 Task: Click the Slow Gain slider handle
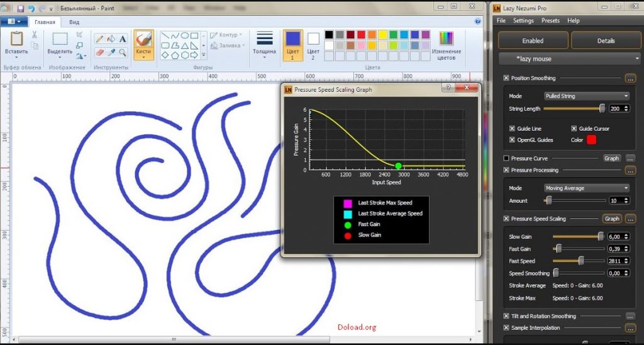pyautogui.click(x=601, y=236)
